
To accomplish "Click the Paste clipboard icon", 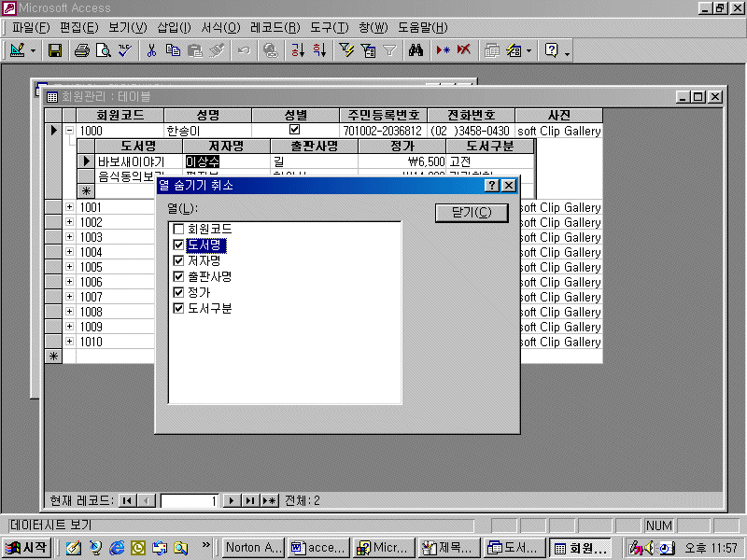I will click(x=195, y=50).
